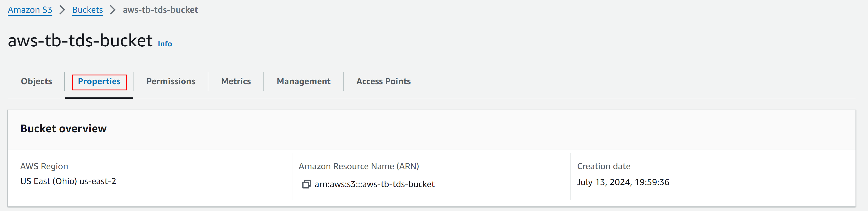Open the Amazon S3 breadcrumb link
This screenshot has width=868, height=211.
30,10
